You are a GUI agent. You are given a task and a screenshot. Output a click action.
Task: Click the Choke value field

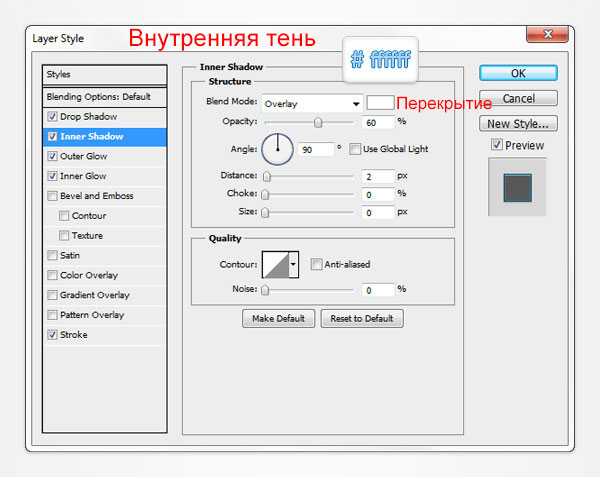point(378,195)
